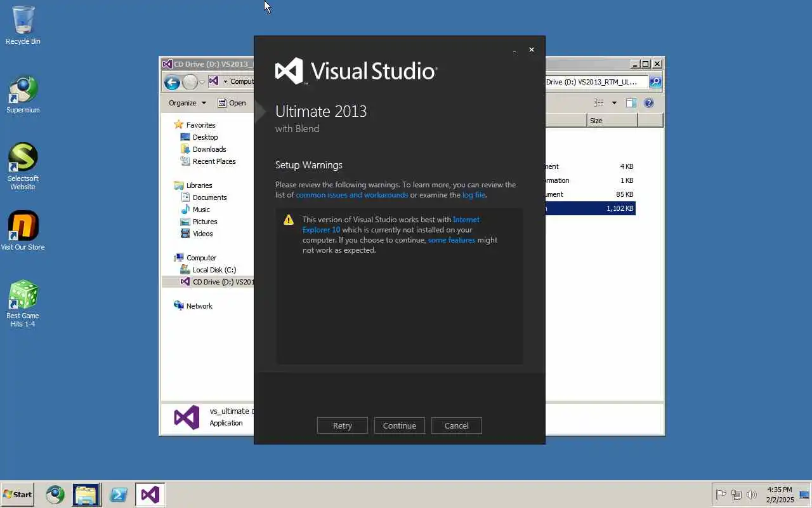Open the recent locations dropdown arrow in Explorer
Screen dimensions: 812x508
pos(202,82)
